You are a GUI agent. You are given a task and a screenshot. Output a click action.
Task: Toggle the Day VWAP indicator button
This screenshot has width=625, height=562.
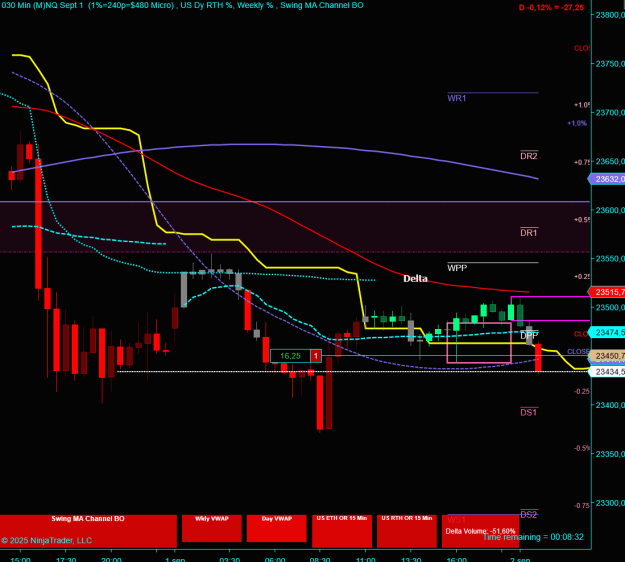(277, 528)
